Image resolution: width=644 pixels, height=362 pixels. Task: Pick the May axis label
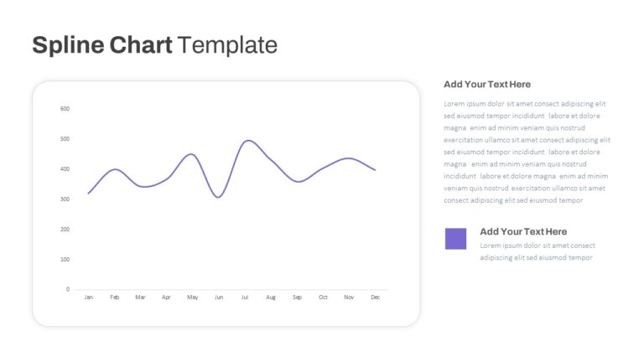click(x=193, y=297)
